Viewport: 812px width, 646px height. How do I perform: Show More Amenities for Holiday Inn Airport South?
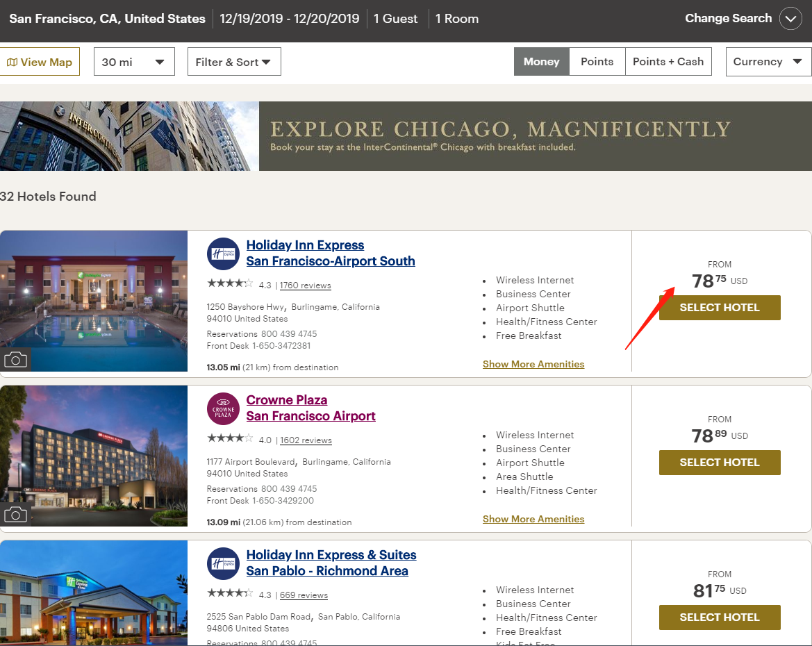pos(533,364)
